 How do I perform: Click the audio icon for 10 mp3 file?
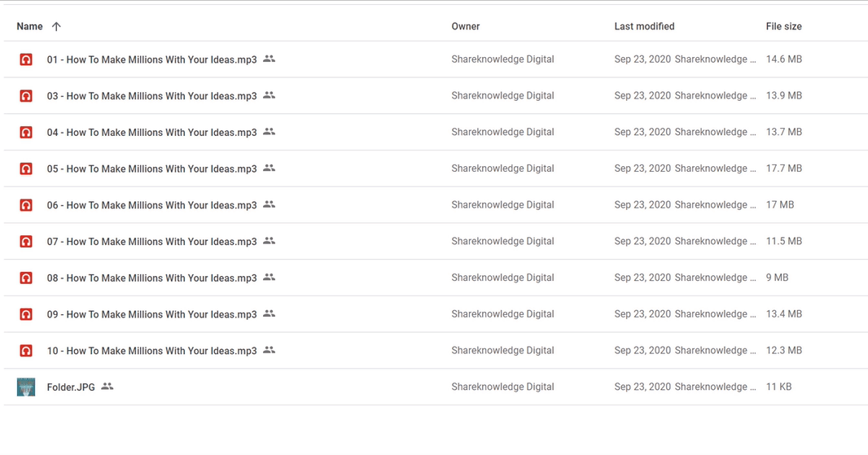click(26, 351)
